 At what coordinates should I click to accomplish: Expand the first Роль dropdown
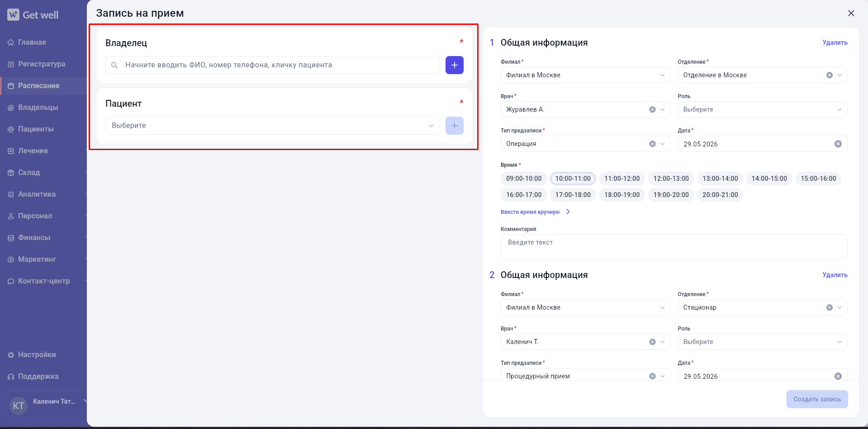pyautogui.click(x=762, y=109)
